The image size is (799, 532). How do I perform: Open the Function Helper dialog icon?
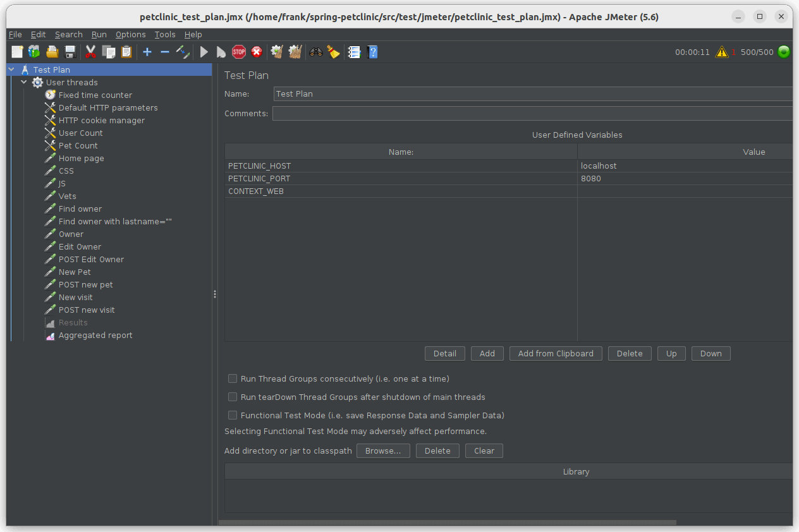pos(355,52)
